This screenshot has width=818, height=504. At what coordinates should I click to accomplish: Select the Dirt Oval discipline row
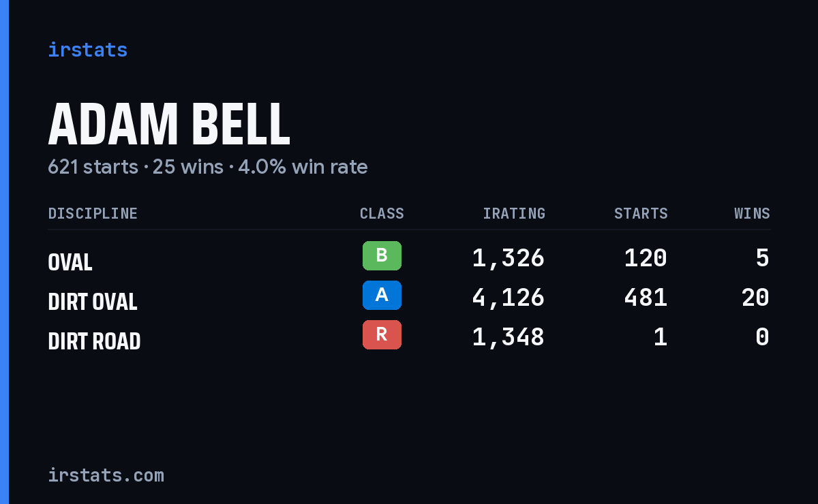[409, 298]
